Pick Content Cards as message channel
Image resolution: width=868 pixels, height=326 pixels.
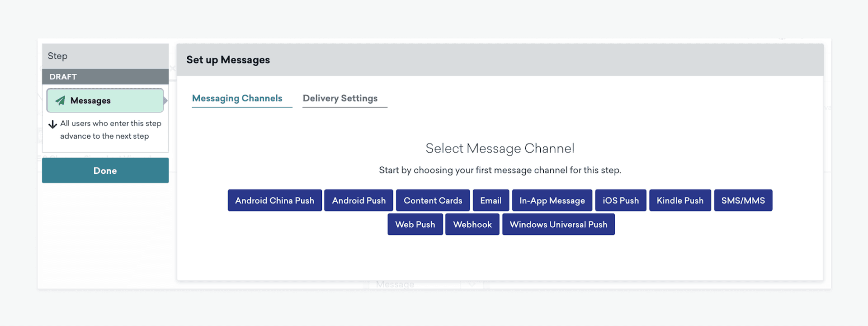click(433, 201)
